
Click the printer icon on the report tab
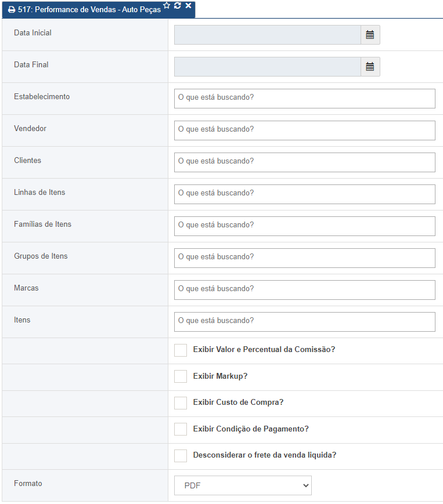(x=11, y=10)
